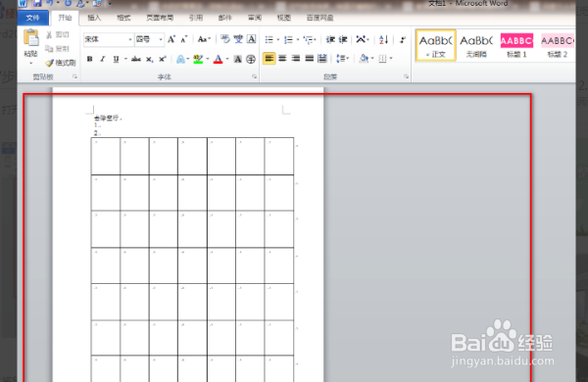
Task: Open paragraph dialog launcher
Action: pos(406,76)
